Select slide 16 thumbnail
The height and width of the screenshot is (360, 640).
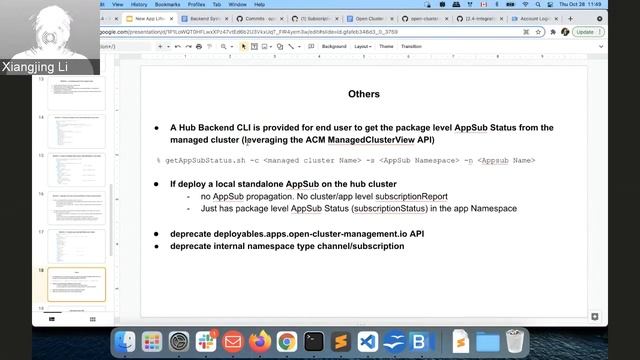(x=76, y=208)
